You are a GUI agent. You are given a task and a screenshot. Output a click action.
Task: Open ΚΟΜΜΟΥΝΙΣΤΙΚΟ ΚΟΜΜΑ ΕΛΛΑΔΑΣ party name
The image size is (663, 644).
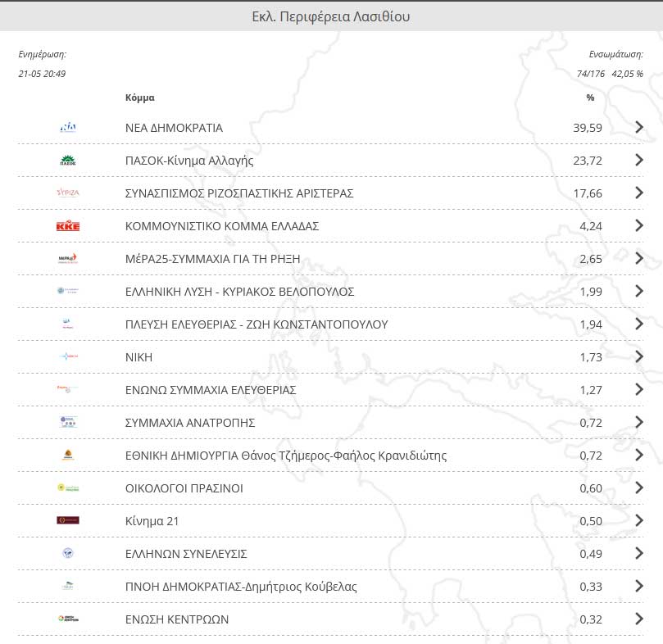tap(222, 226)
